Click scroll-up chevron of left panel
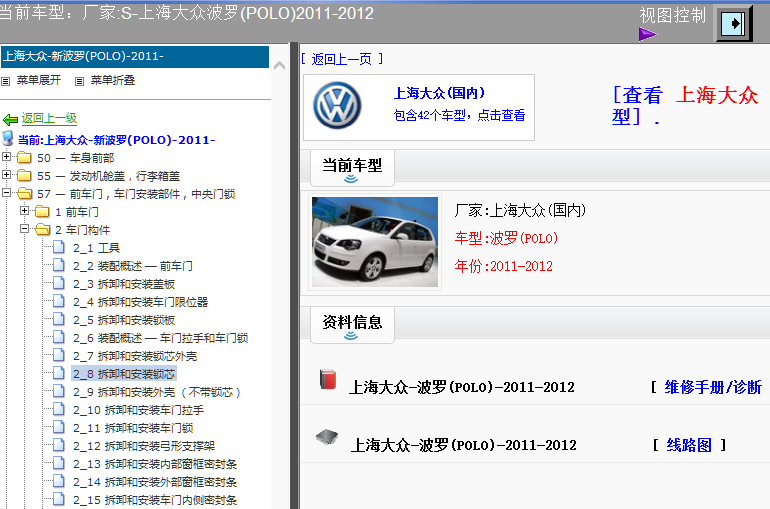 pos(279,65)
